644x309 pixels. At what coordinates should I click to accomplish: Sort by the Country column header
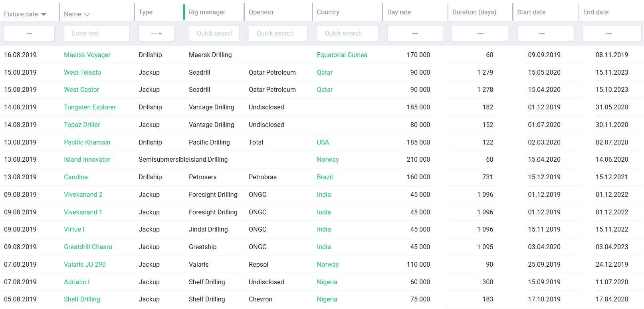[x=328, y=12]
